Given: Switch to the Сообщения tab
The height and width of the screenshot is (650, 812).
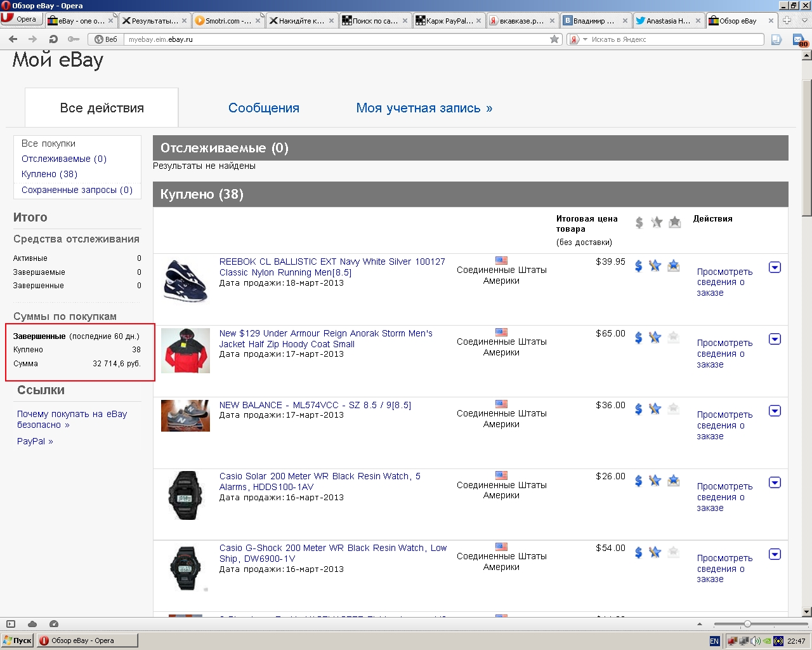Looking at the screenshot, I should (263, 108).
